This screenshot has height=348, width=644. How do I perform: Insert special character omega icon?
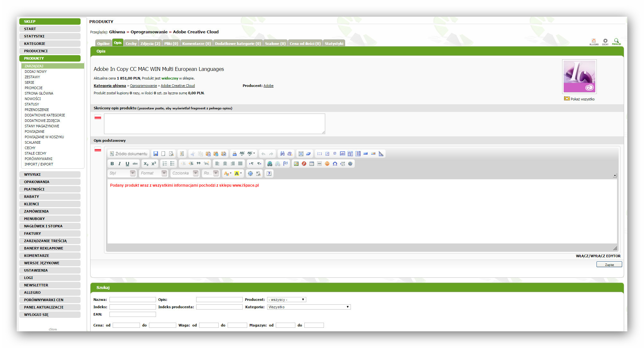(335, 164)
